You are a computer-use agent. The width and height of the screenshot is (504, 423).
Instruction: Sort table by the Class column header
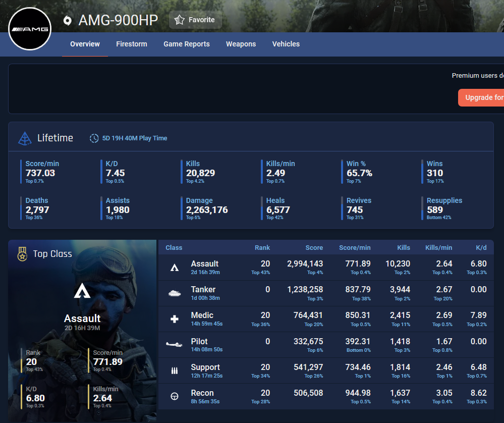174,248
